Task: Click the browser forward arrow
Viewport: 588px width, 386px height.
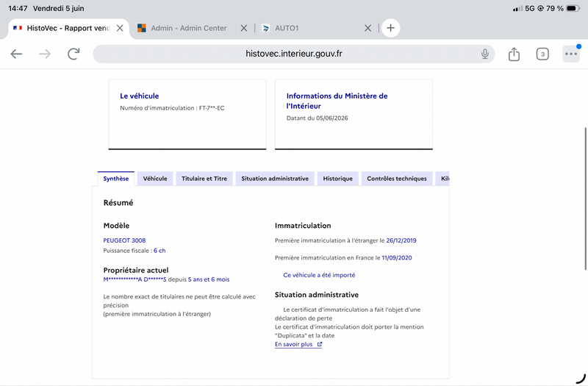Action: pyautogui.click(x=45, y=54)
